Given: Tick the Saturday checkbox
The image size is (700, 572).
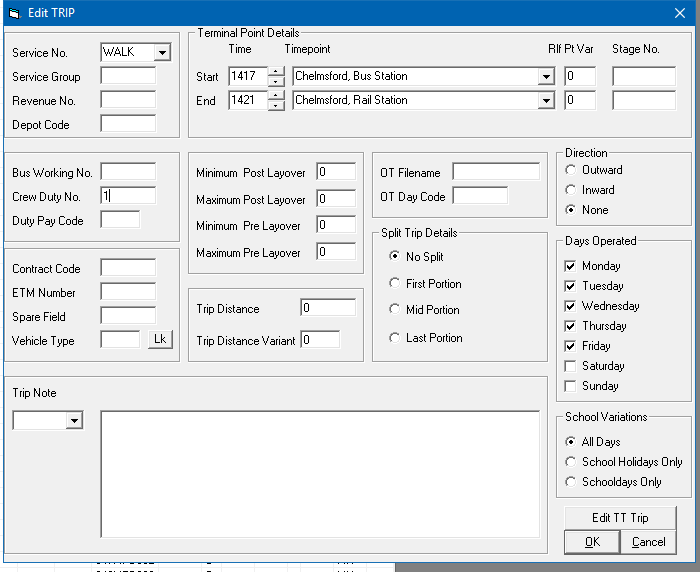Looking at the screenshot, I should point(571,366).
